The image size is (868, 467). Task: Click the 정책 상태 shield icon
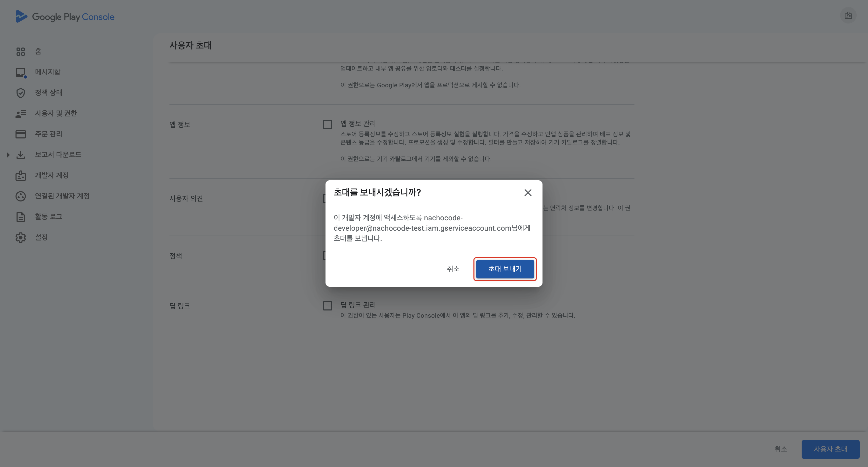(21, 93)
